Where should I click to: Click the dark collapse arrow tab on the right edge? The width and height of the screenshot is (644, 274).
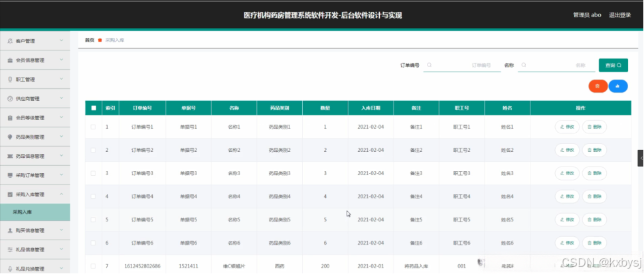click(x=640, y=158)
